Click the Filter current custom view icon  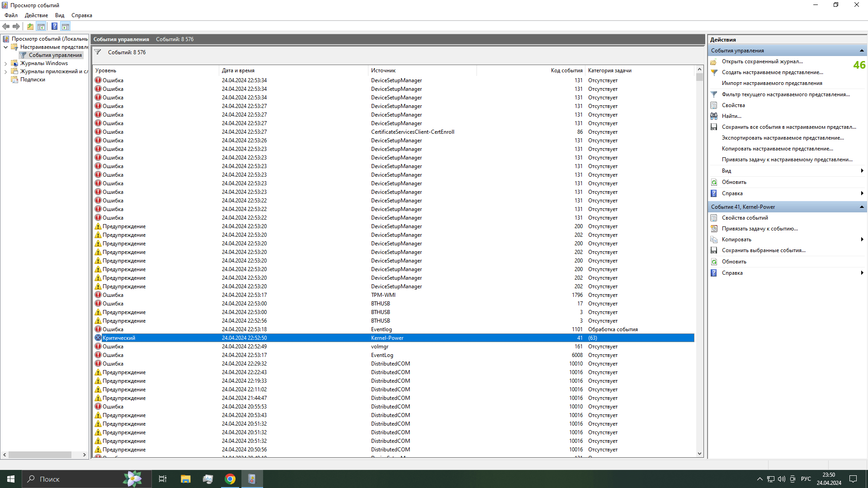714,94
